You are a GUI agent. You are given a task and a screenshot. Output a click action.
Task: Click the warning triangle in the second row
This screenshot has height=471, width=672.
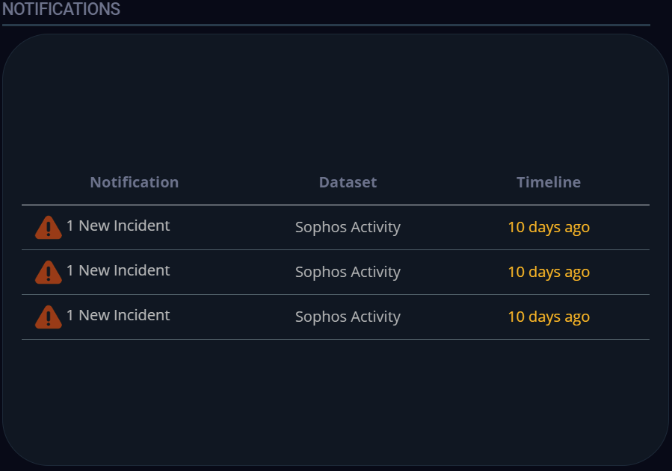pyautogui.click(x=48, y=272)
